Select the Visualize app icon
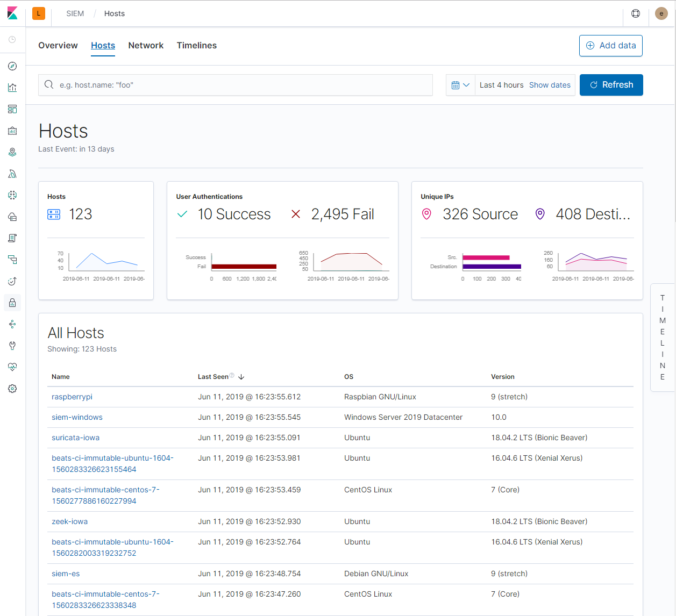The image size is (676, 616). tap(12, 87)
